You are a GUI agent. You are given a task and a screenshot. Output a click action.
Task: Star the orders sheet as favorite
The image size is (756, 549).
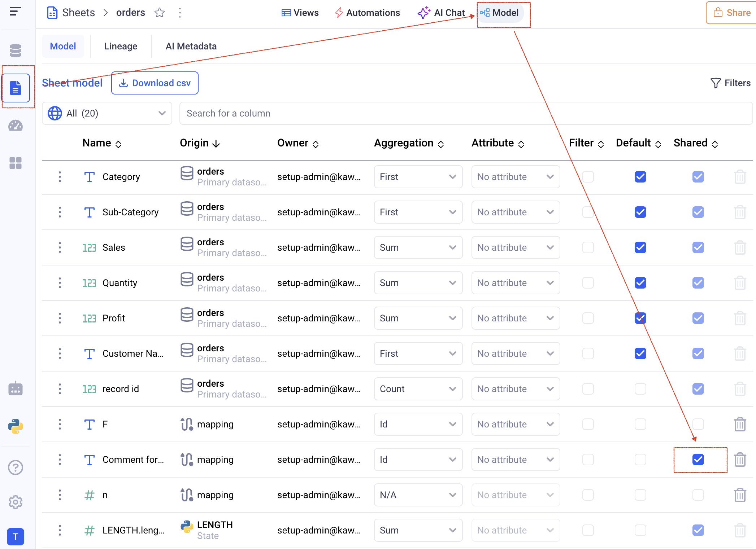click(159, 13)
